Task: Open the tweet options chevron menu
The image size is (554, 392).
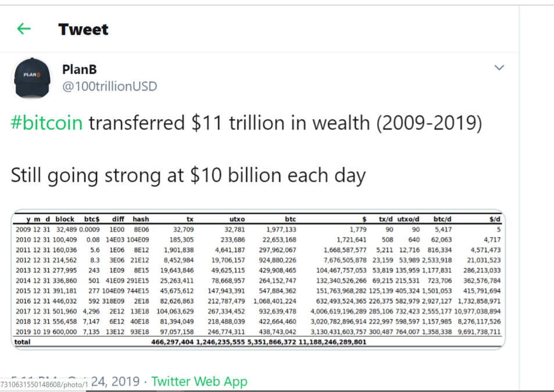Action: pos(499,67)
